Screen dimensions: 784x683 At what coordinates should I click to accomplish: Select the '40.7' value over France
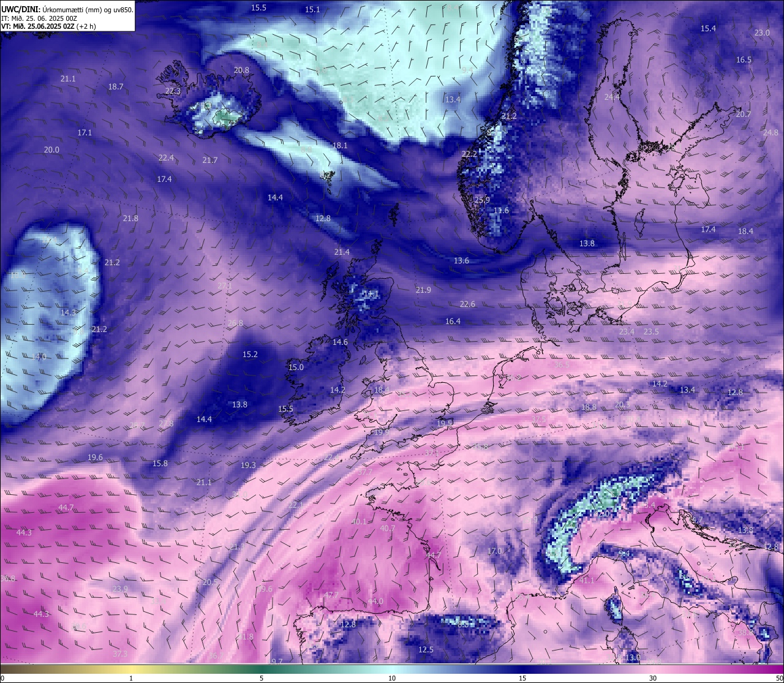[388, 528]
